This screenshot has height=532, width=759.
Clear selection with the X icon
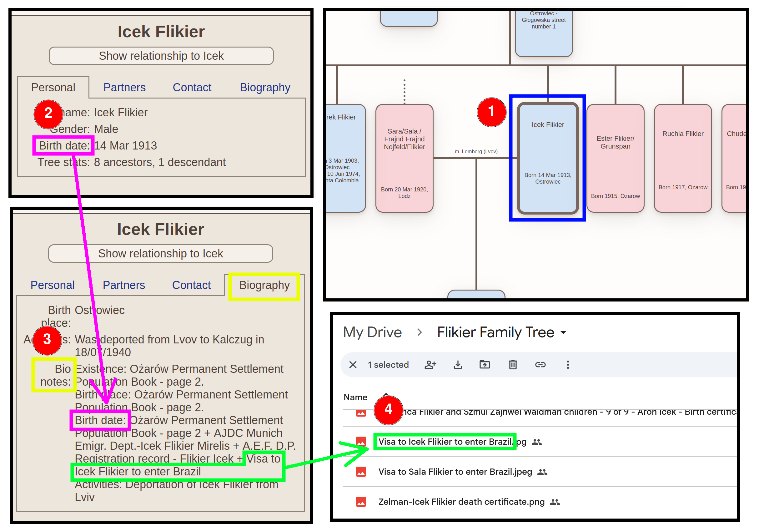352,365
